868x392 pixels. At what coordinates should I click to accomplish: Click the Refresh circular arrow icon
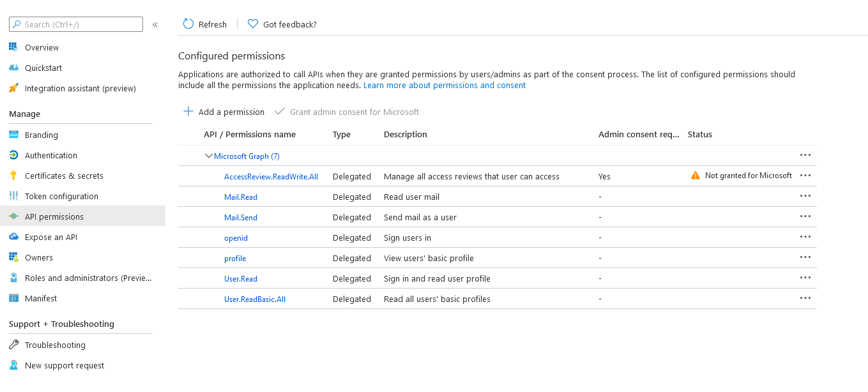pos(188,24)
